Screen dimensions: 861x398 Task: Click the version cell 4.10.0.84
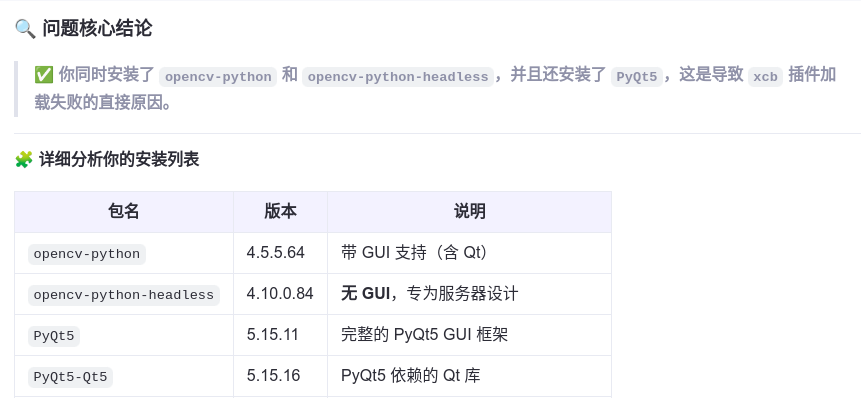click(280, 294)
